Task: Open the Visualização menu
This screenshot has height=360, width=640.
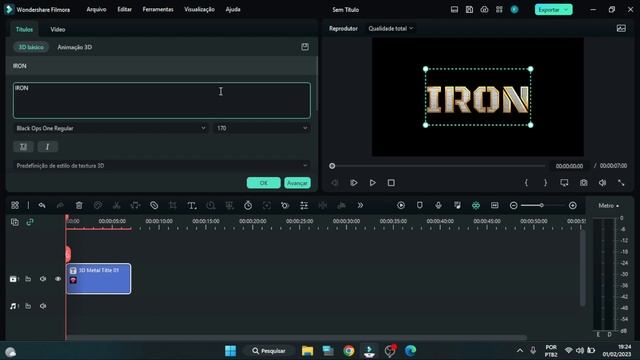Action: [x=199, y=9]
